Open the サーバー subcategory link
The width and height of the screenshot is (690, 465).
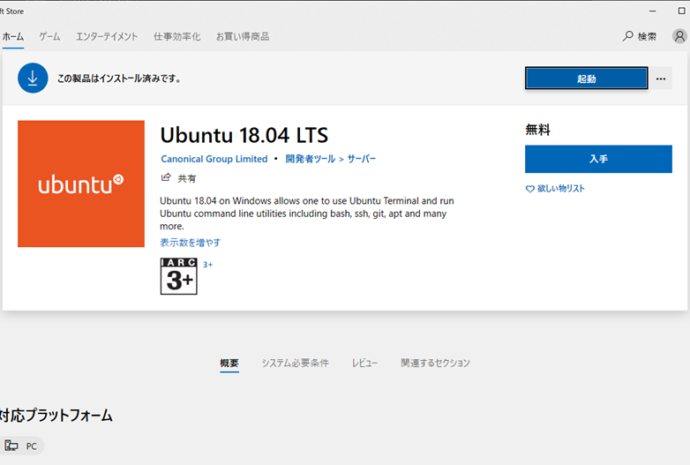pyautogui.click(x=361, y=159)
